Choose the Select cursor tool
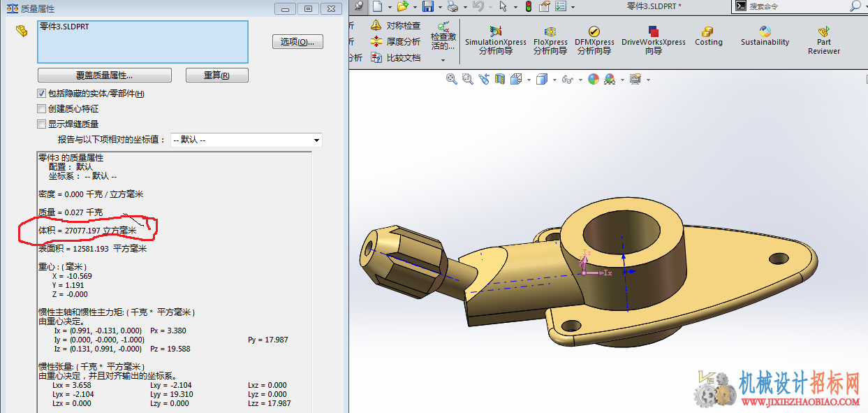 (503, 6)
